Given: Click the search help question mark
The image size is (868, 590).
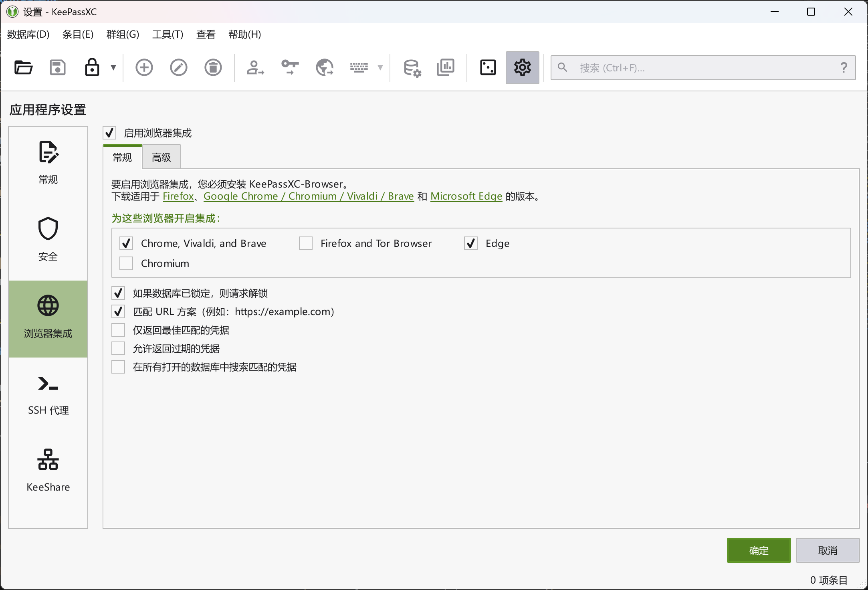Looking at the screenshot, I should click(844, 67).
